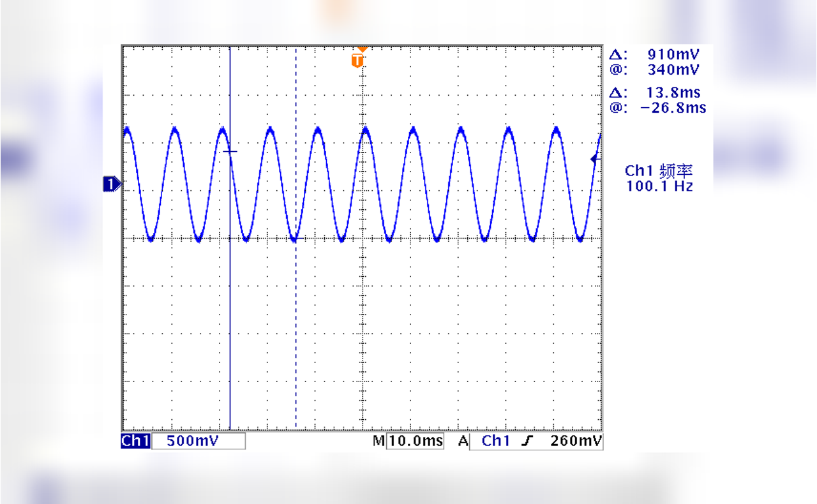
Task: Click the cursor crosshair marker on the waveform
Action: click(x=231, y=151)
